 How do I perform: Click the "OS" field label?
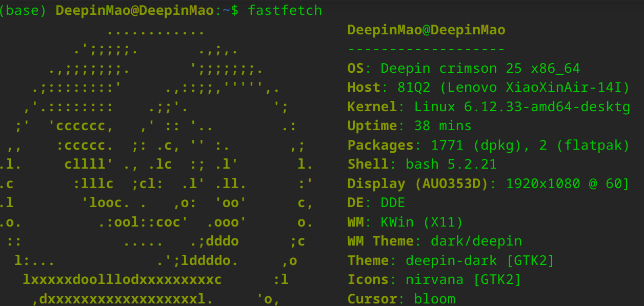click(356, 68)
